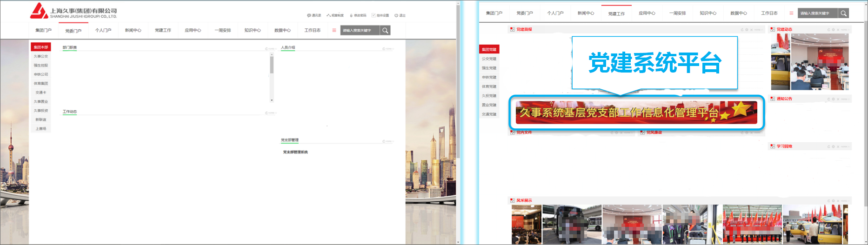This screenshot has width=868, height=245.
Task: Click the search keyword field in right portal
Action: tap(818, 13)
